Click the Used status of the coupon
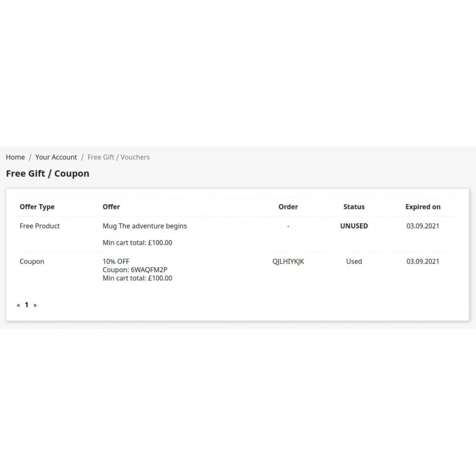Viewport: 476px width, 476px height. point(354,261)
